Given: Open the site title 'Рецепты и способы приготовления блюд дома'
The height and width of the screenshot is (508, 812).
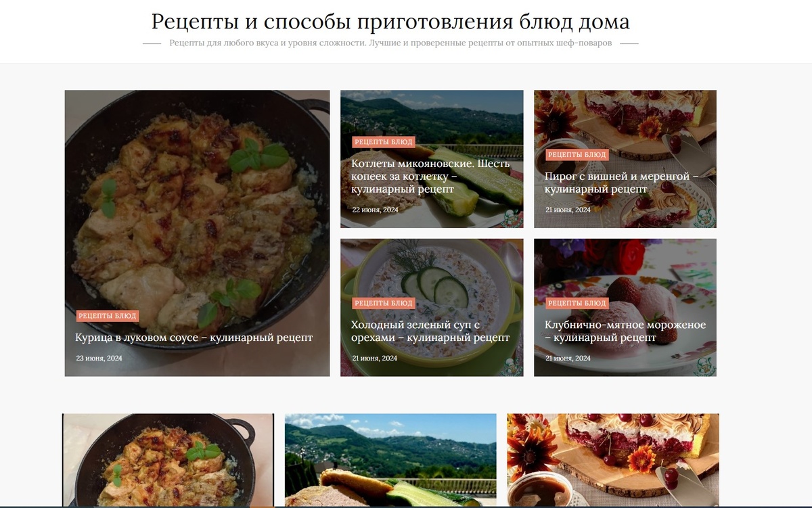Looking at the screenshot, I should (390, 22).
